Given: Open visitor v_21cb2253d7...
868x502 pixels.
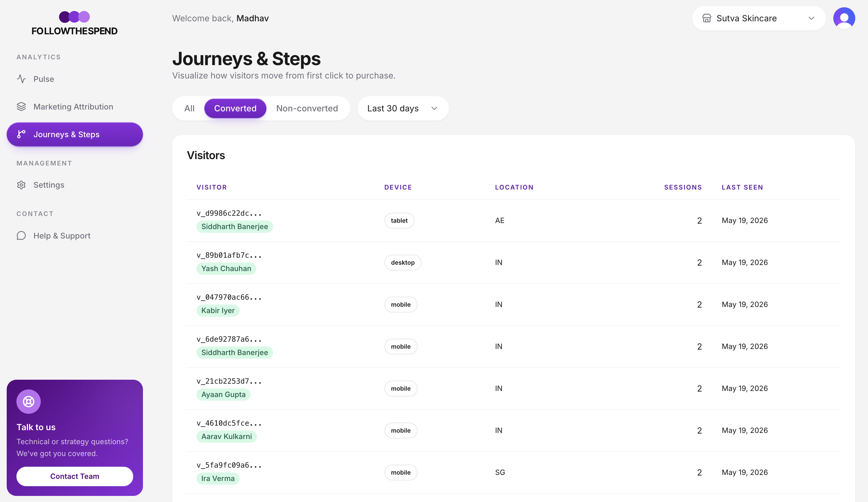Looking at the screenshot, I should click(x=229, y=381).
